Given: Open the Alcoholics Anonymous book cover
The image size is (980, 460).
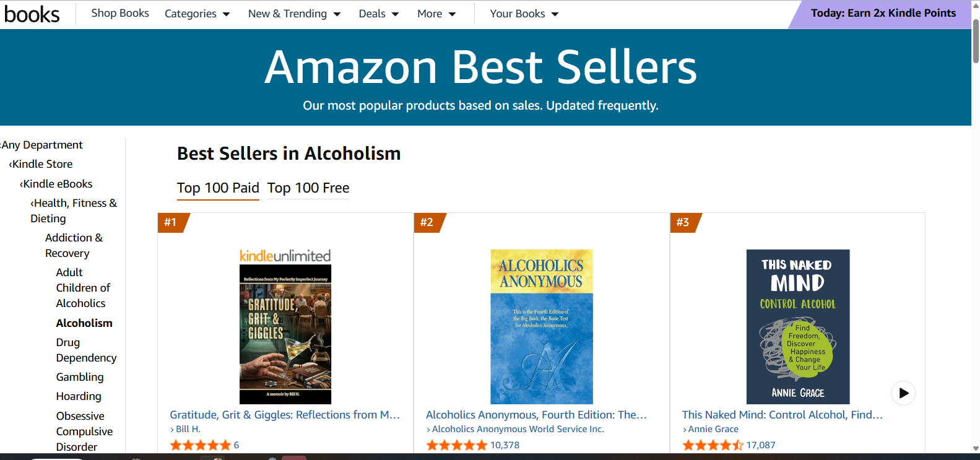Looking at the screenshot, I should [x=542, y=327].
